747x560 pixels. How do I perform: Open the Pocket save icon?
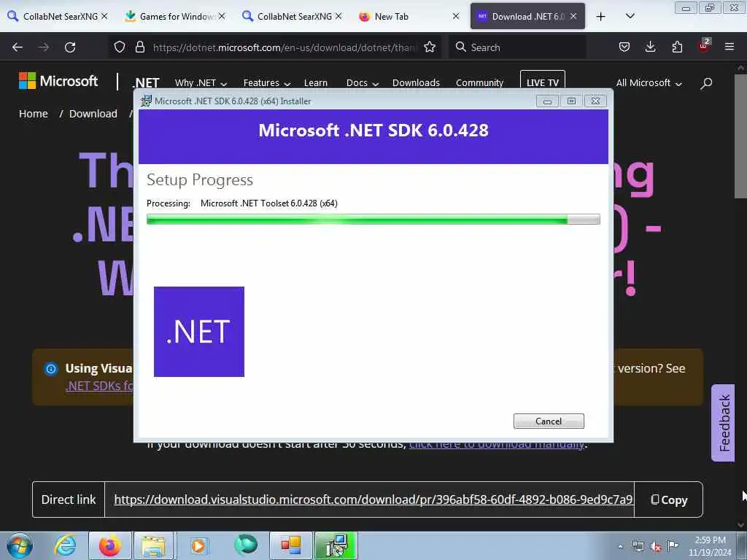coord(624,47)
